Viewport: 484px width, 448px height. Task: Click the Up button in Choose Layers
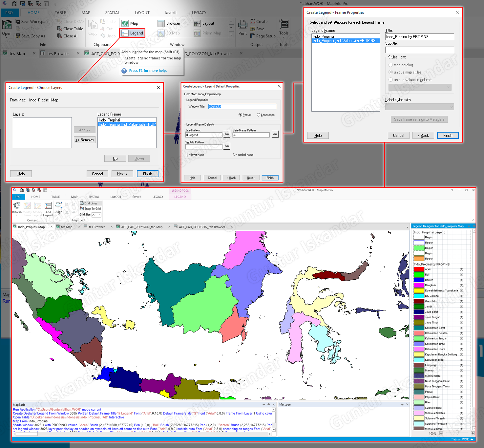[x=115, y=159]
